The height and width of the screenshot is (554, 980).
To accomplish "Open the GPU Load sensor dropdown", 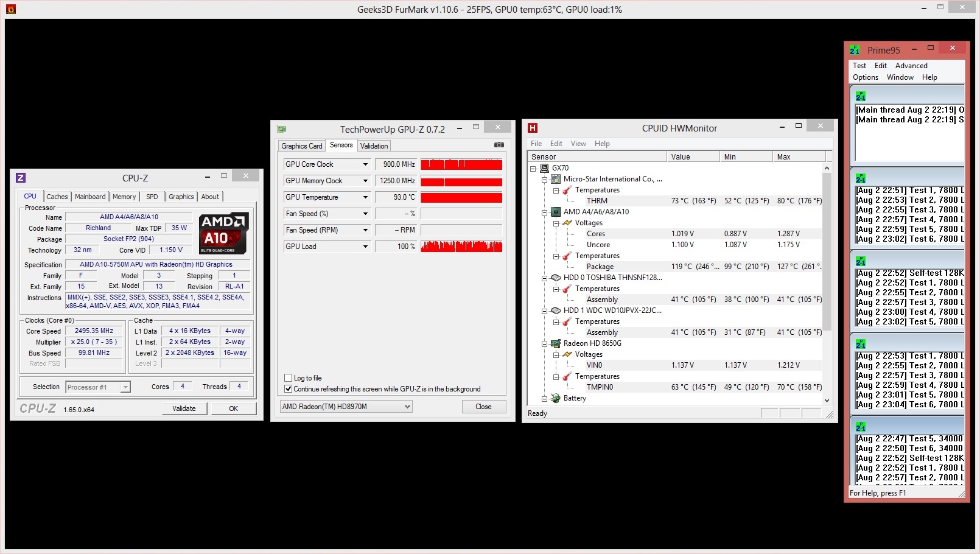I will click(x=365, y=247).
